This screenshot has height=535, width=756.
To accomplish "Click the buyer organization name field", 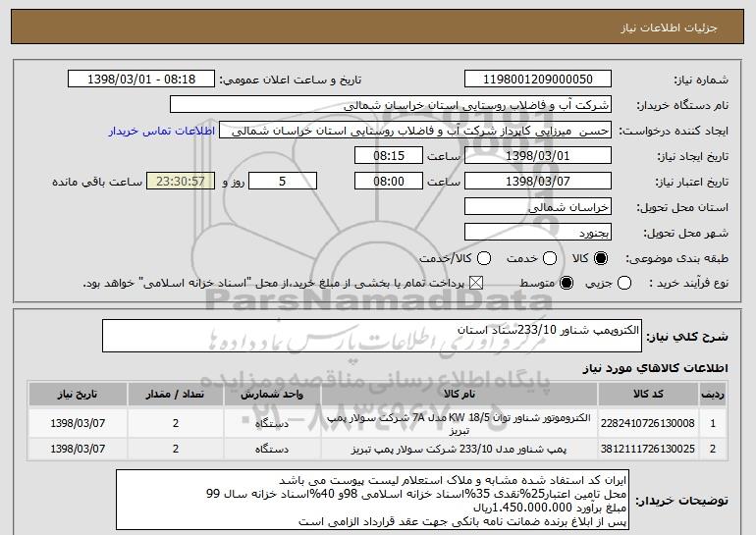I will point(391,105).
